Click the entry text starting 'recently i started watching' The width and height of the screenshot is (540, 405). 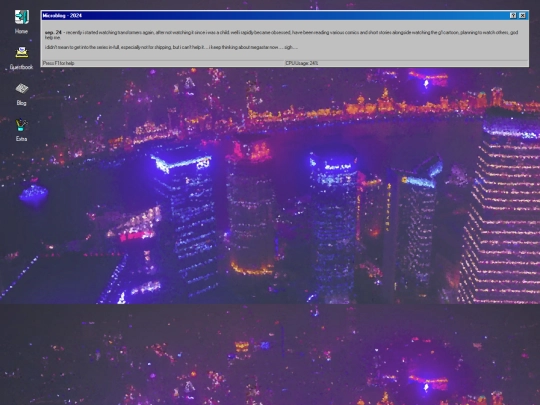(x=281, y=34)
